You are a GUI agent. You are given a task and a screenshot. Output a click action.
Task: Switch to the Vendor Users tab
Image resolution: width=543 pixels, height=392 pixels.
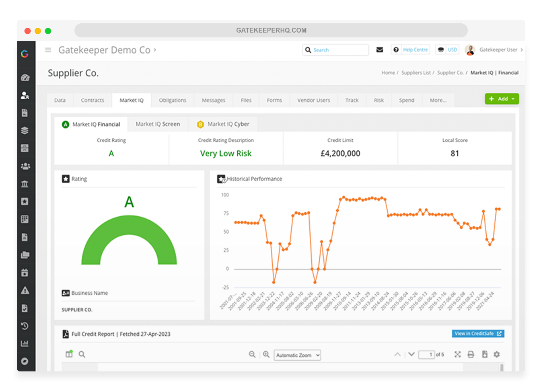coord(314,100)
